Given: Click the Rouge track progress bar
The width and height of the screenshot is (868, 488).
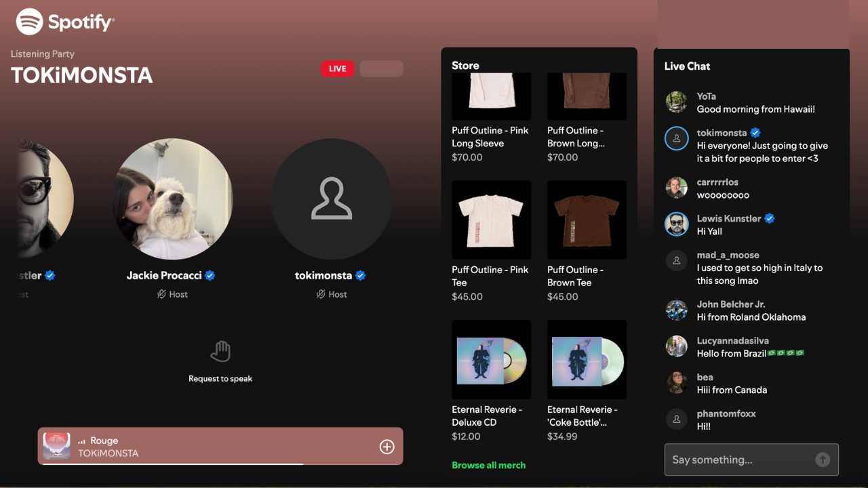Looking at the screenshot, I should coord(220,464).
